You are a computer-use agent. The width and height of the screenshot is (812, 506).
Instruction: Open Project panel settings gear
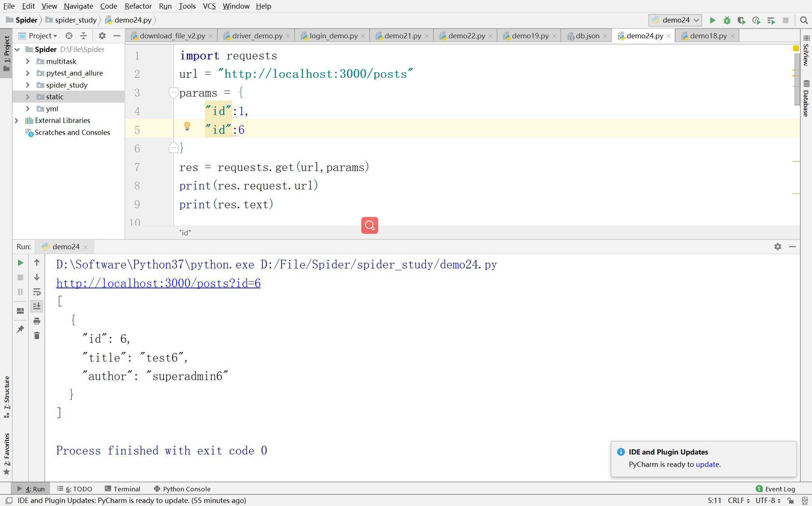(102, 36)
